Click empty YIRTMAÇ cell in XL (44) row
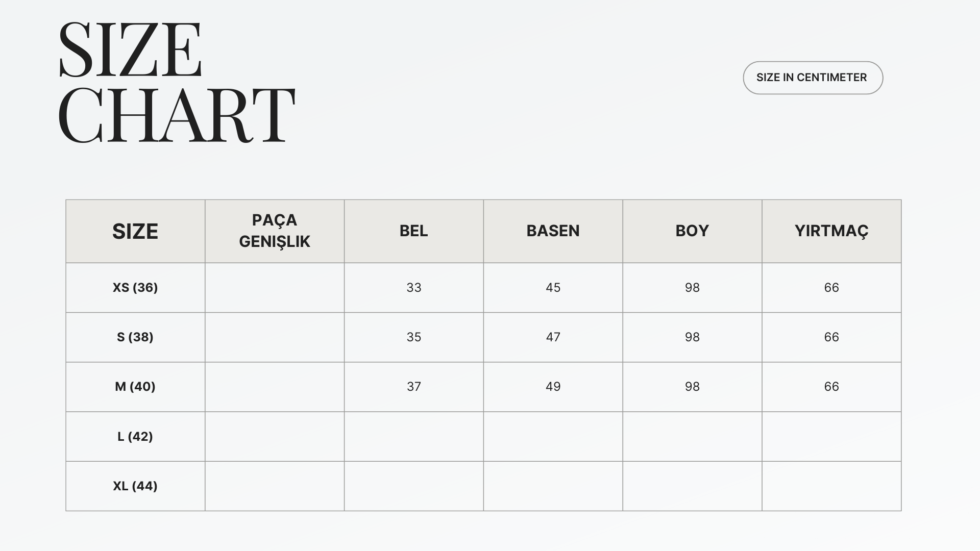This screenshot has height=551, width=980. (x=831, y=486)
